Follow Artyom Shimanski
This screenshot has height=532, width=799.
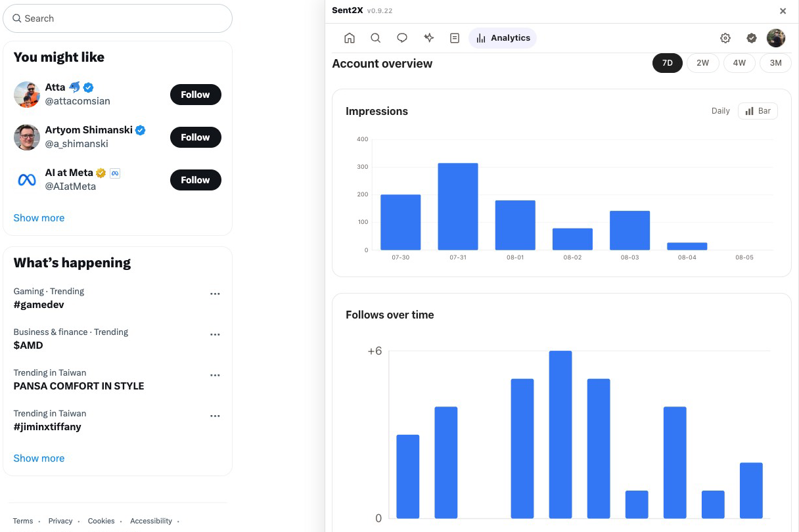point(196,137)
